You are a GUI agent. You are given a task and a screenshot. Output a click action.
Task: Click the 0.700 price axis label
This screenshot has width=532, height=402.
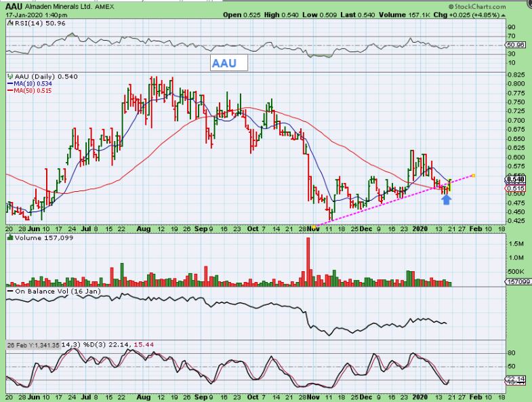(x=516, y=121)
